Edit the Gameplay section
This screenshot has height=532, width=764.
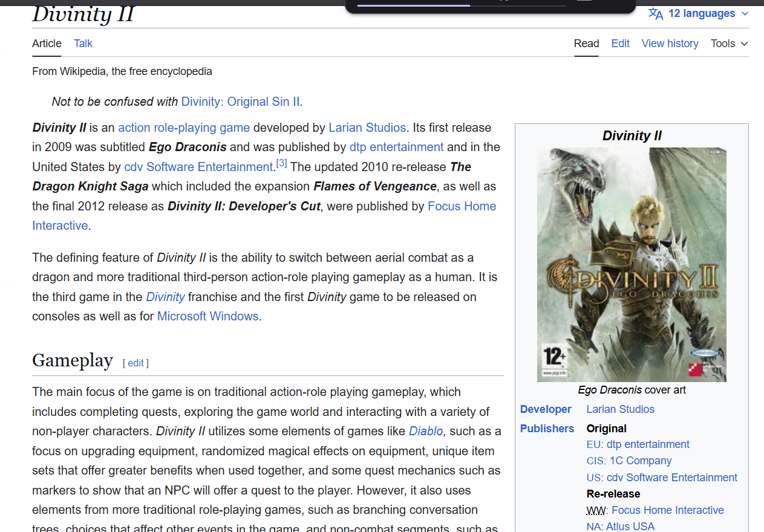(135, 363)
